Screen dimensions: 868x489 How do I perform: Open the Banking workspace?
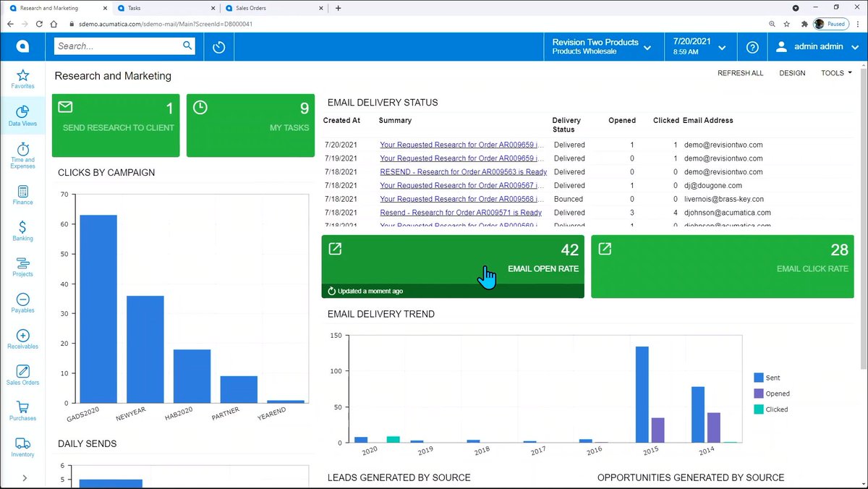coord(22,231)
